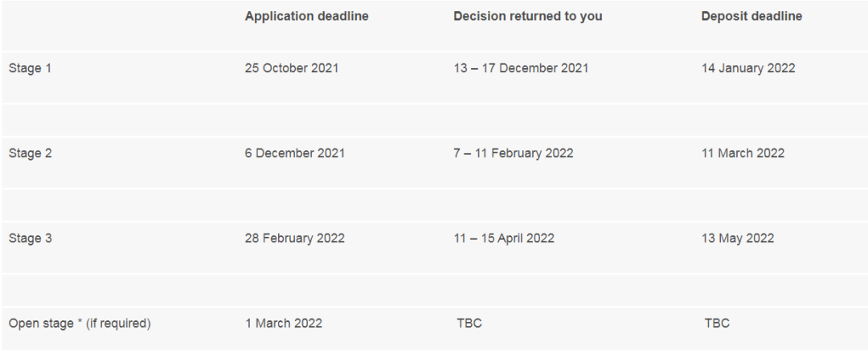868x350 pixels.
Task: Select the Open stage (if required) label
Action: pyautogui.click(x=79, y=323)
